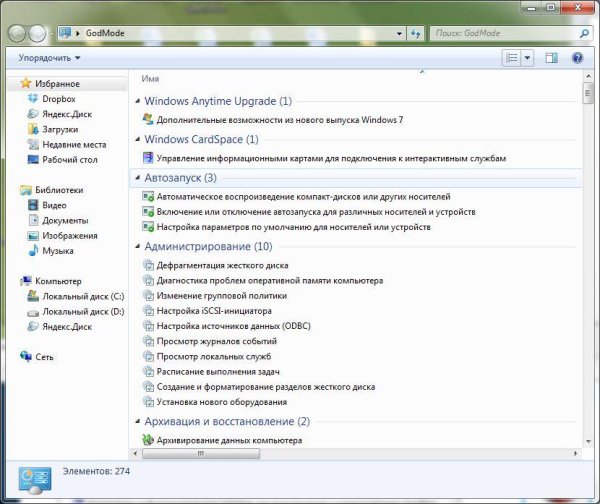Click the address bar computer icon
Screen dimensions: 600x504
click(x=65, y=33)
